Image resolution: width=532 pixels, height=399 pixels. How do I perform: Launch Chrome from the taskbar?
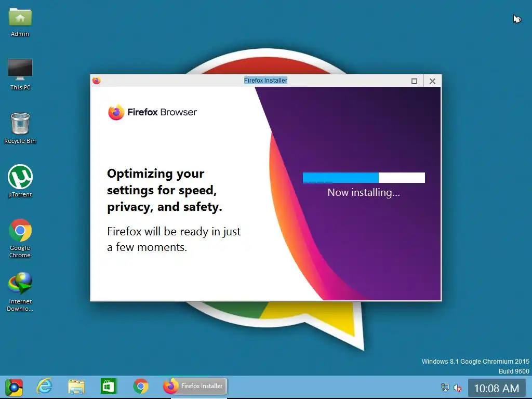140,386
